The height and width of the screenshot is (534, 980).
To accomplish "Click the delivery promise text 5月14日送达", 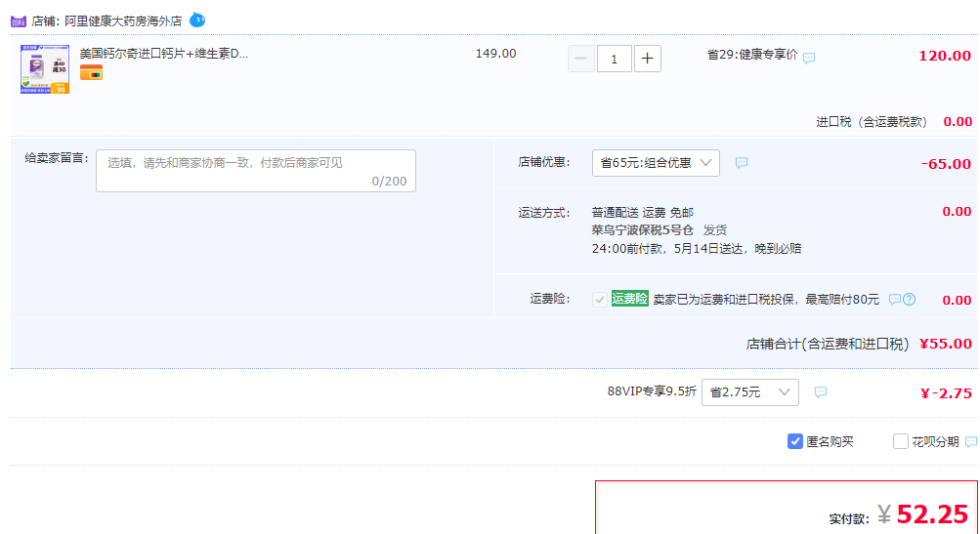I will click(708, 249).
